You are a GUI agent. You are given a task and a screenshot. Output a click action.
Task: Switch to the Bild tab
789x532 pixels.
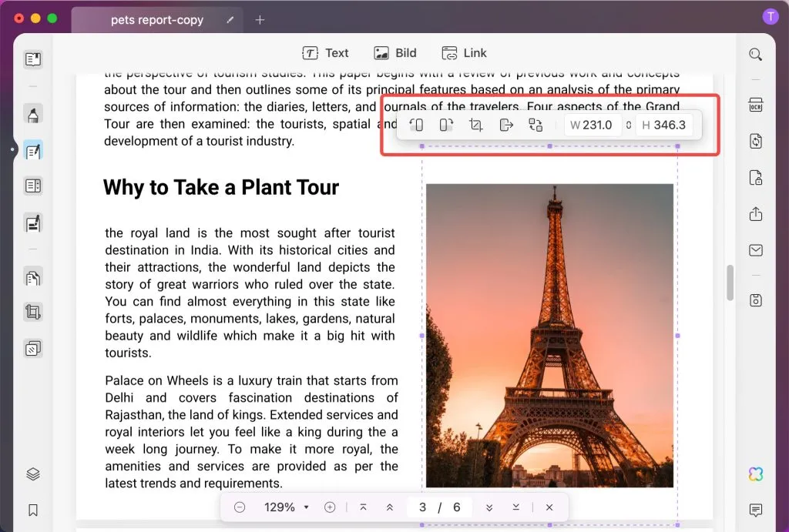pos(395,52)
